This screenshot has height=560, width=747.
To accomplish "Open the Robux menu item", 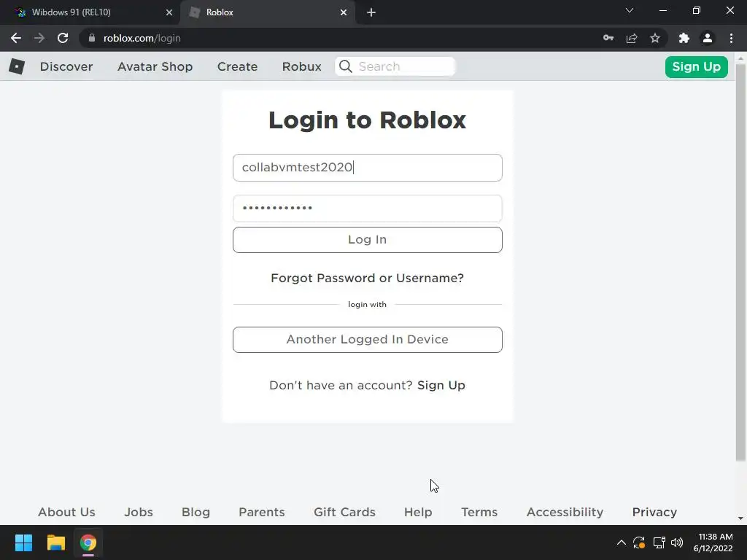I will 301,66.
